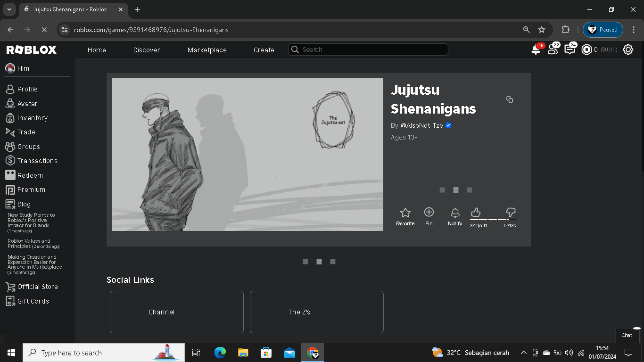This screenshot has width=644, height=362.
Task: Focus the Roblox search field
Action: click(368, 49)
